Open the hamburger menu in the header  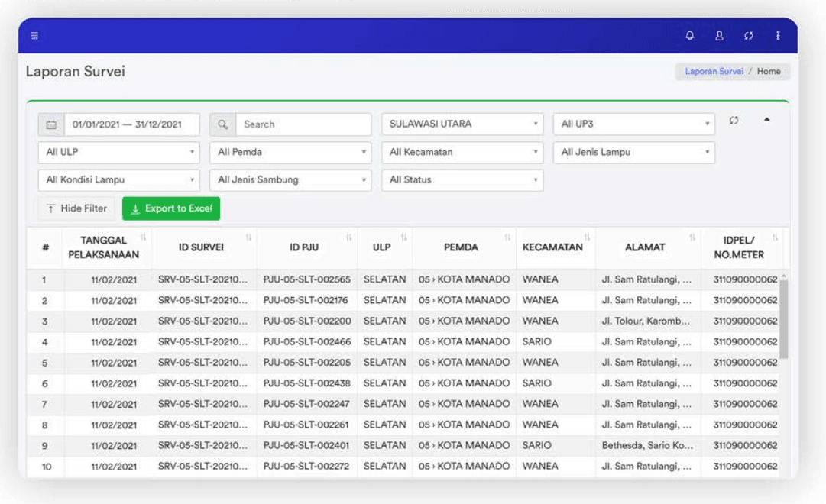[34, 36]
